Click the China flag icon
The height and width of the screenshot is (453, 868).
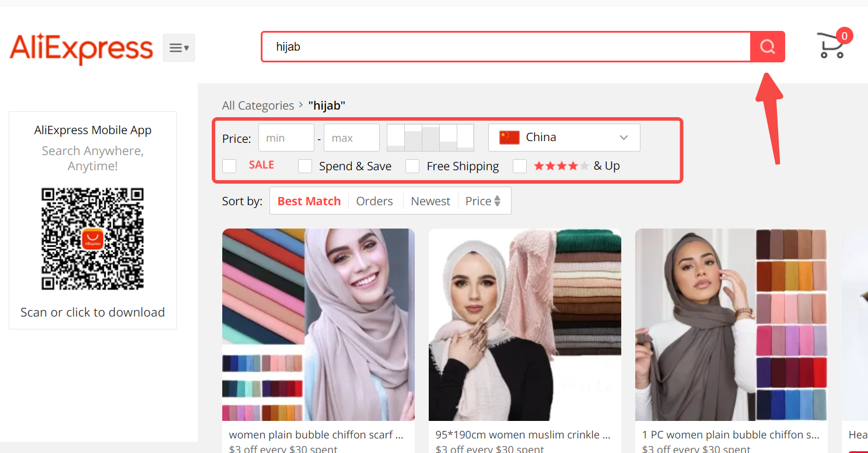(x=509, y=136)
